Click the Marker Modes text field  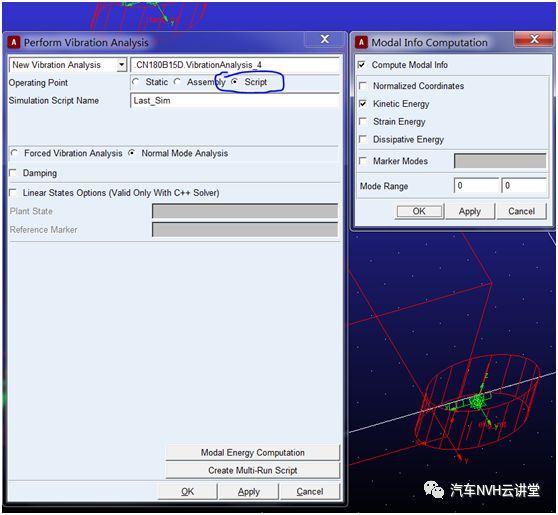pos(500,161)
